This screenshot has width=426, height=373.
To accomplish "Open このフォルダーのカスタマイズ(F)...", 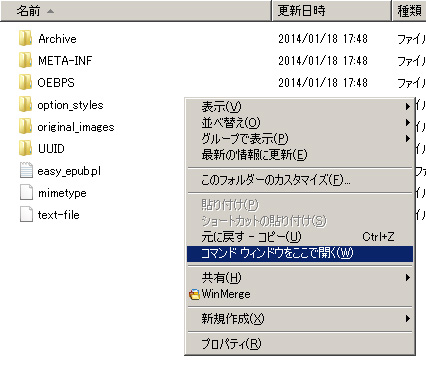I will point(300,180).
